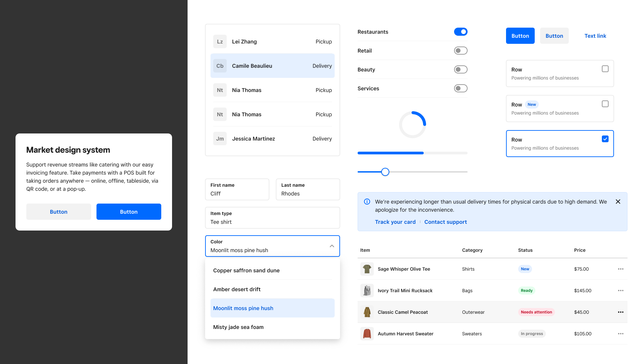Uncheck the selected Row checkbox
This screenshot has height=364, width=643.
click(605, 139)
